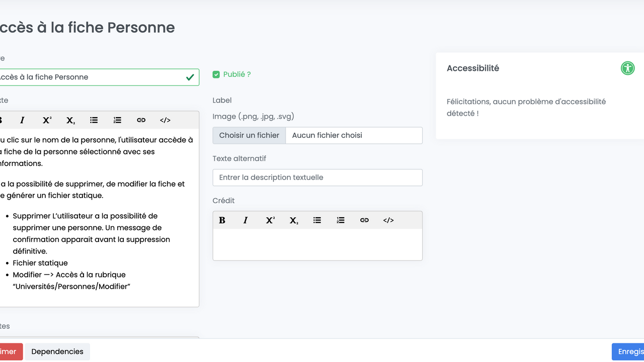Click into the Crédit text area
Screen dimensions: 644x362
[x=317, y=244]
